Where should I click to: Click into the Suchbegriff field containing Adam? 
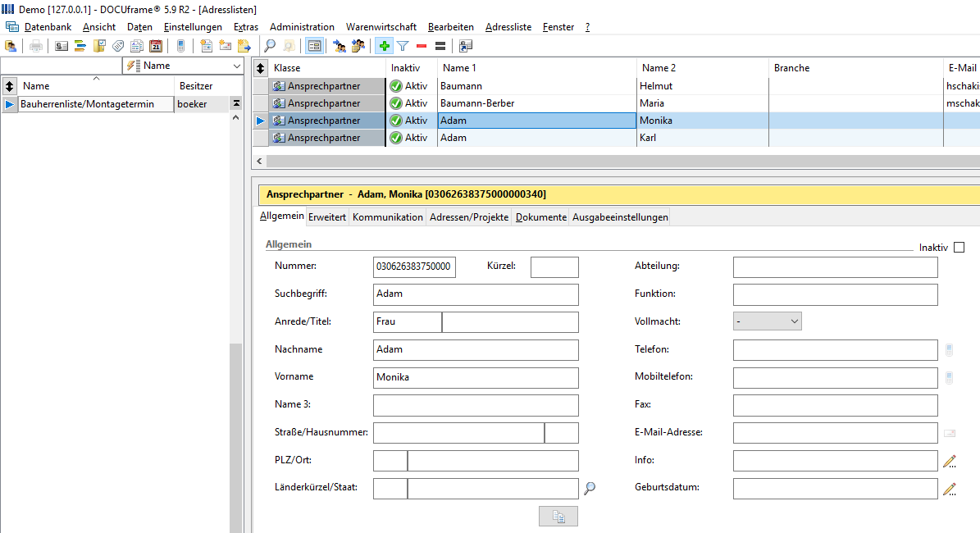[476, 294]
